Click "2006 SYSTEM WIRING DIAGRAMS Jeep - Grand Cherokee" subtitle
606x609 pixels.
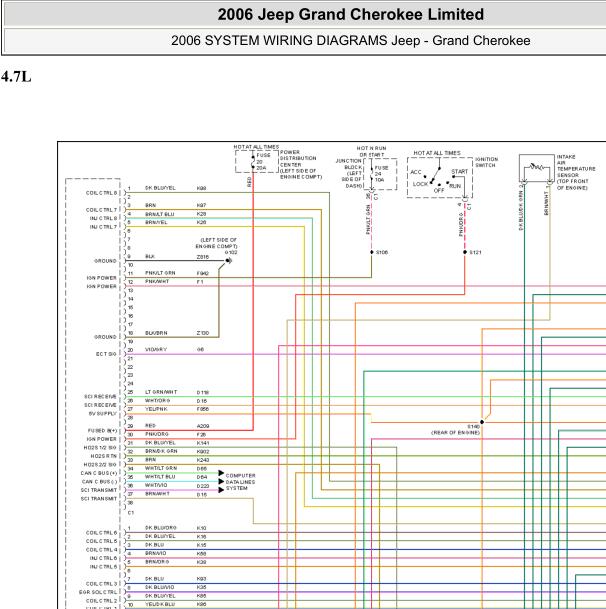(x=350, y=40)
